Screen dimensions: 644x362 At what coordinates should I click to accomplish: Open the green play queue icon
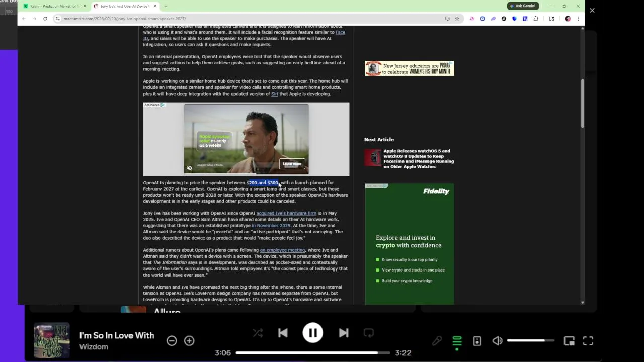(x=457, y=341)
